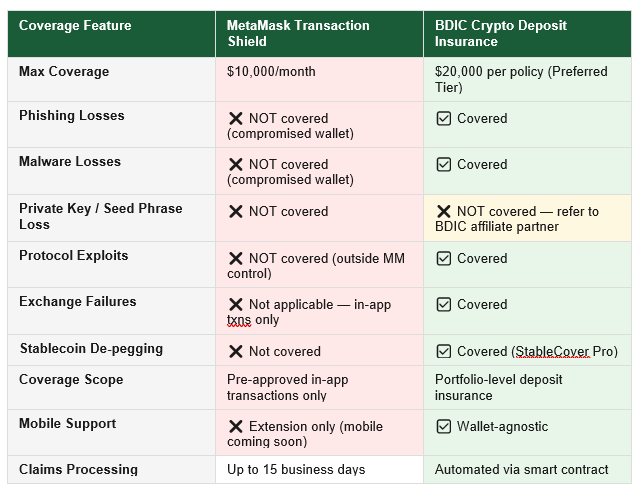Click the 'MetaMask Transaction Shield' column header
This screenshot has width=643, height=499.
[319, 34]
